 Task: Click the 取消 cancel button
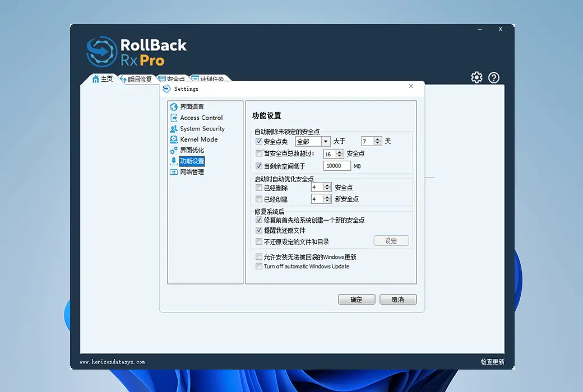(x=397, y=299)
